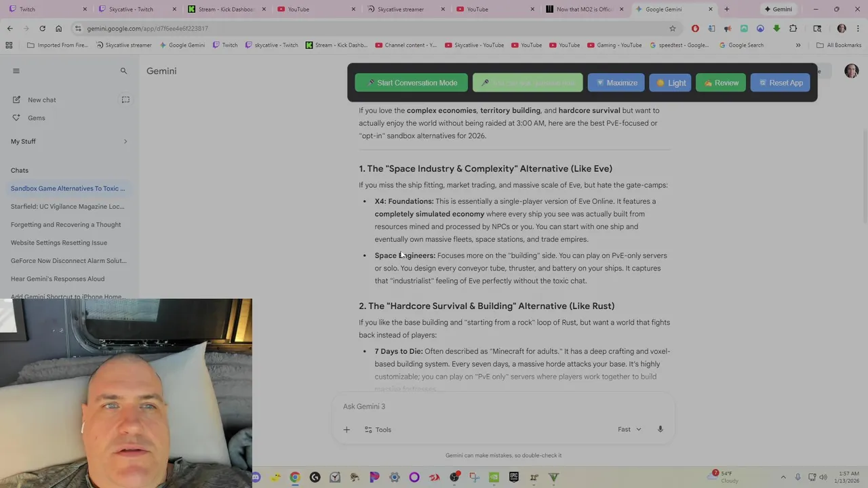This screenshot has height=488, width=868.
Task: Click the Ask Gemini 3 input field
Action: click(503, 407)
